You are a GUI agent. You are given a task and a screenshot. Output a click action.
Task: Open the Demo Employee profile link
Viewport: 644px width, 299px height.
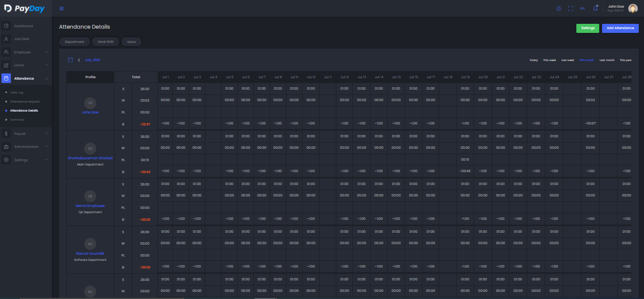(x=90, y=206)
